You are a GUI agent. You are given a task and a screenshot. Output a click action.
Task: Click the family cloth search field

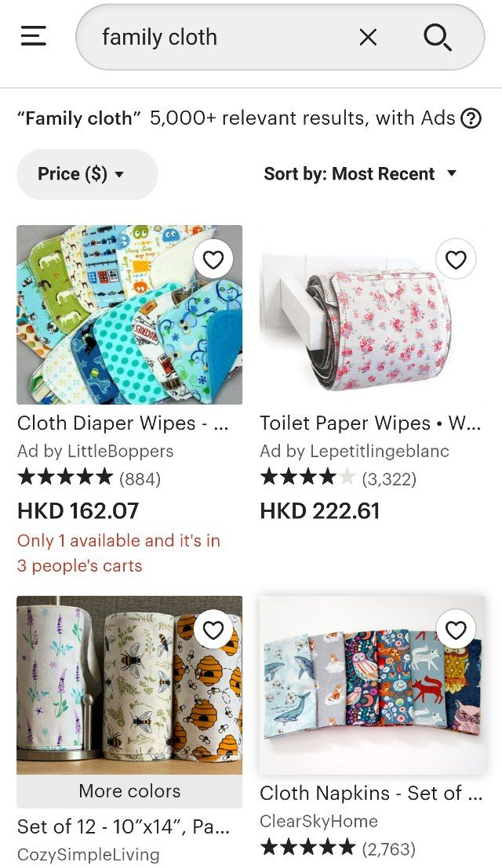221,38
